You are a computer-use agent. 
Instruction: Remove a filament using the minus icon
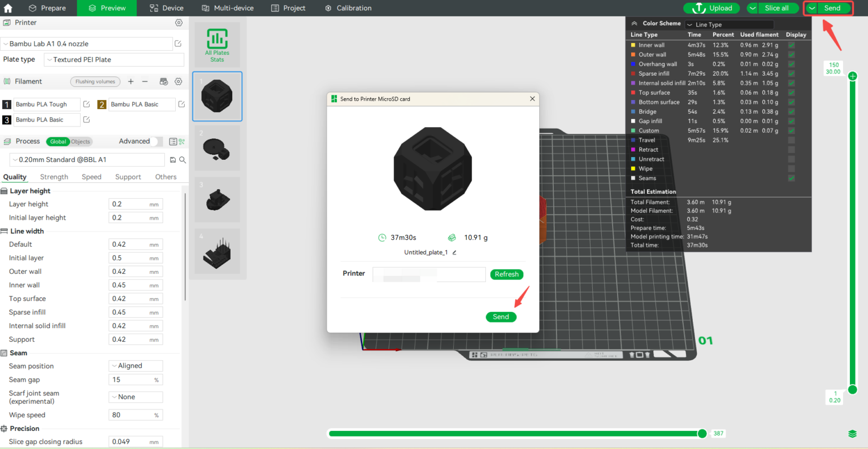(x=145, y=81)
